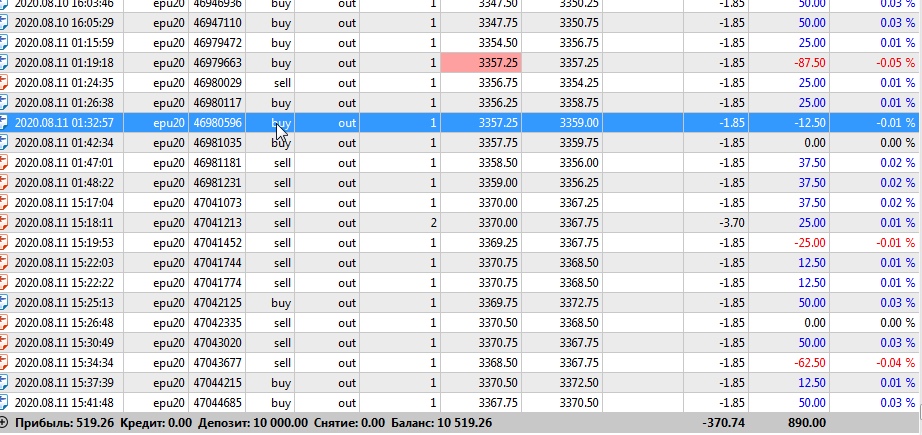The image size is (922, 435).
Task: Click the total profit 890.00 in footer
Action: [x=806, y=423]
